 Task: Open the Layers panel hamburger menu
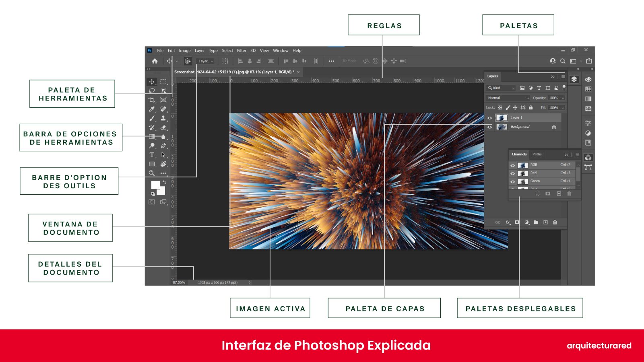click(x=563, y=76)
